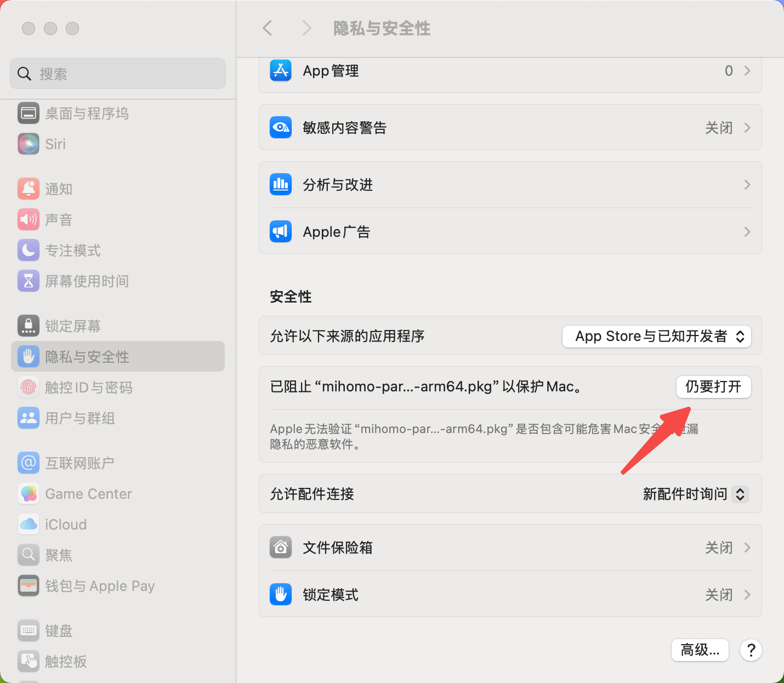Screen dimensions: 784x683
Task: Click the Screen Time hourglass icon
Action: point(29,281)
